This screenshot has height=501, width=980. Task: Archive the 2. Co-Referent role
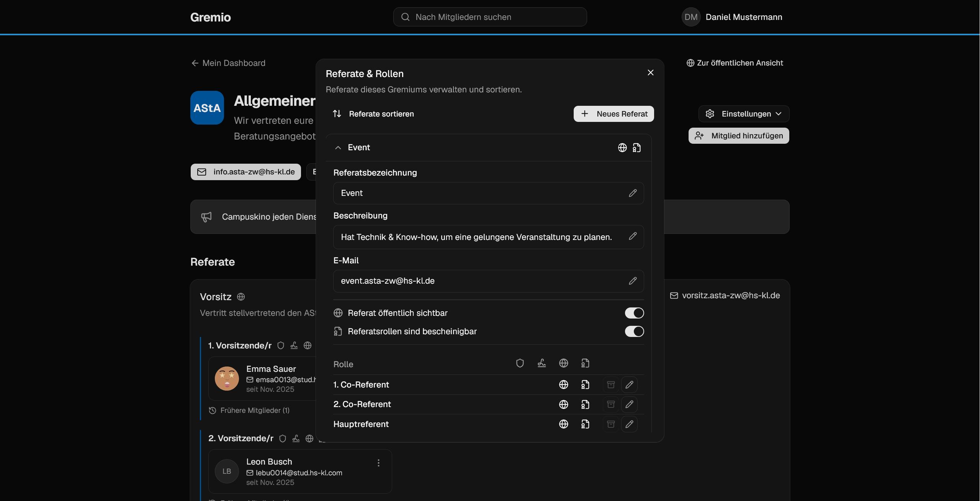pos(611,404)
